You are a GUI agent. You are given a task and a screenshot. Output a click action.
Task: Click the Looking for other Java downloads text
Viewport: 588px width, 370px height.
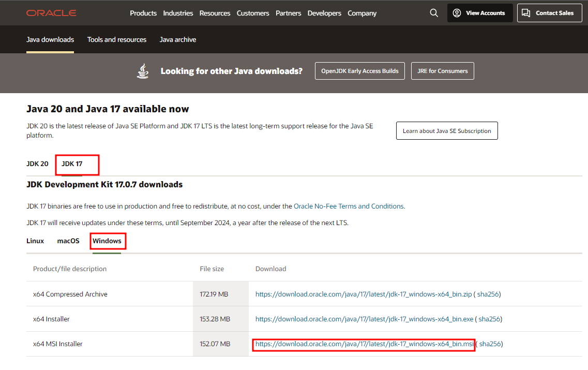point(231,71)
